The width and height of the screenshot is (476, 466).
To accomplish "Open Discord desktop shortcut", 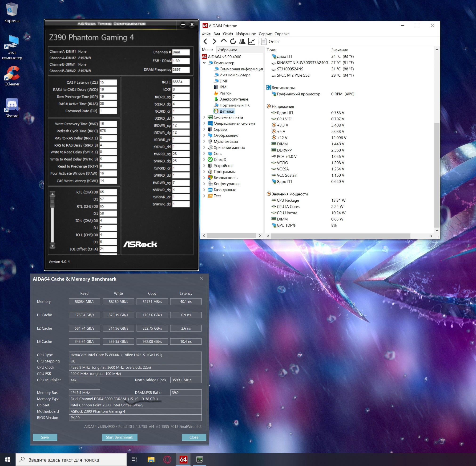I will tap(12, 108).
